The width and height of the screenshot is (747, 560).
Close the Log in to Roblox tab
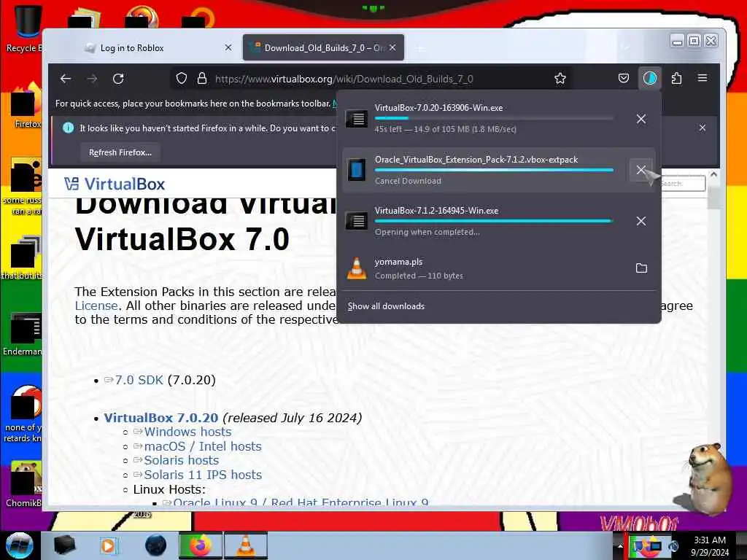coord(228,47)
